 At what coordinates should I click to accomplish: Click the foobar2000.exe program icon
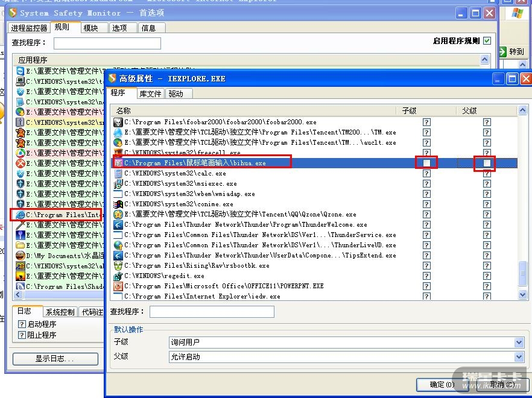(118, 122)
